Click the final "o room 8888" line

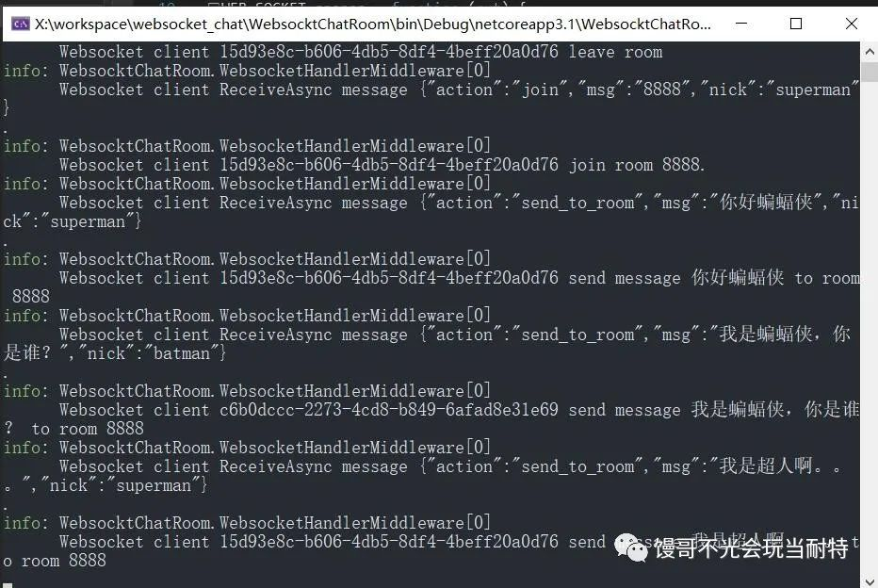(x=55, y=561)
